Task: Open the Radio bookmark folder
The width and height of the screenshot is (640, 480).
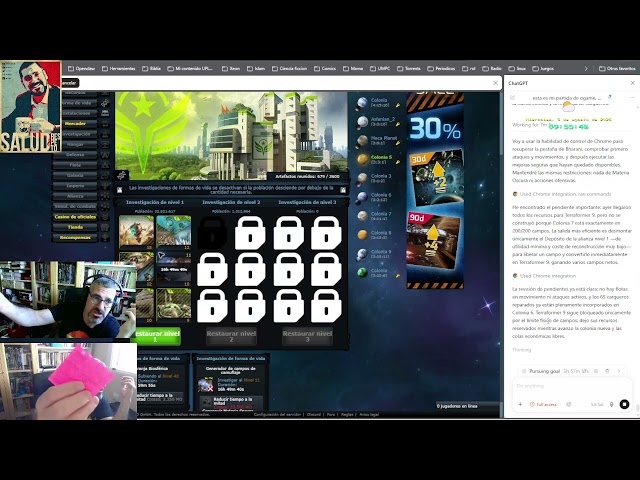Action: tap(492, 69)
